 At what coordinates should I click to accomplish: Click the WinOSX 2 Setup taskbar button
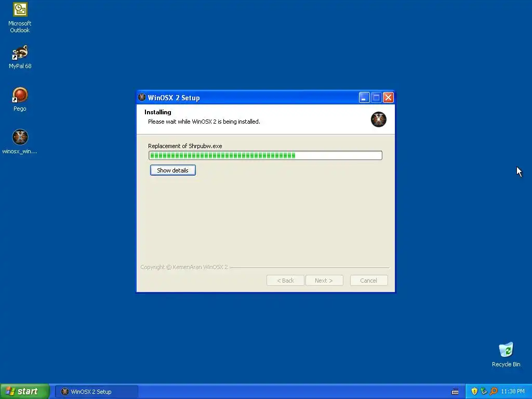click(x=97, y=392)
